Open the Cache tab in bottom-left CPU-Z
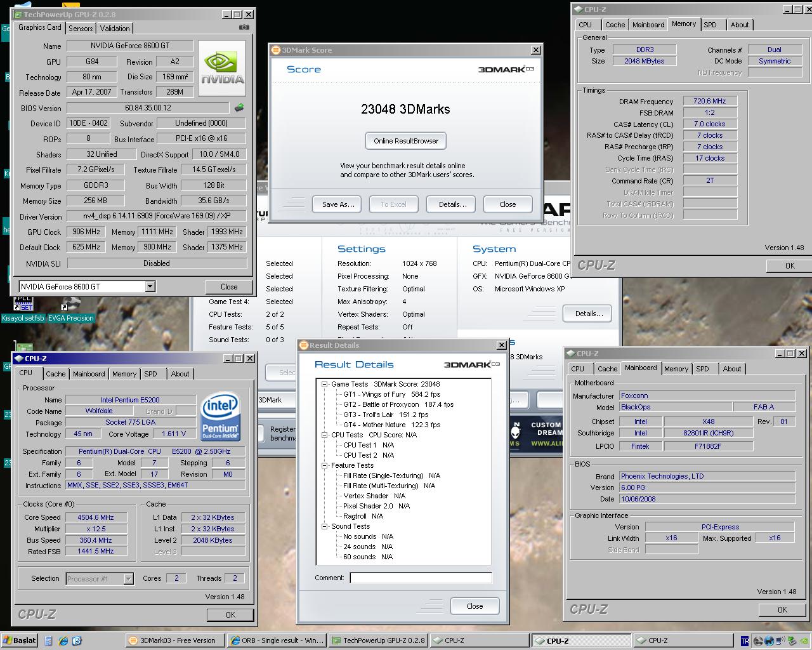812x650 pixels. 56,374
